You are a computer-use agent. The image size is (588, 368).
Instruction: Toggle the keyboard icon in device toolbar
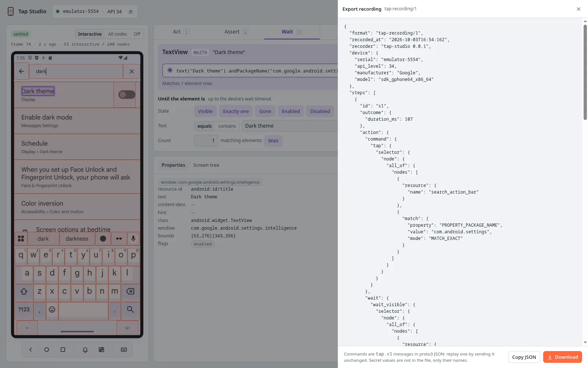pos(124,350)
